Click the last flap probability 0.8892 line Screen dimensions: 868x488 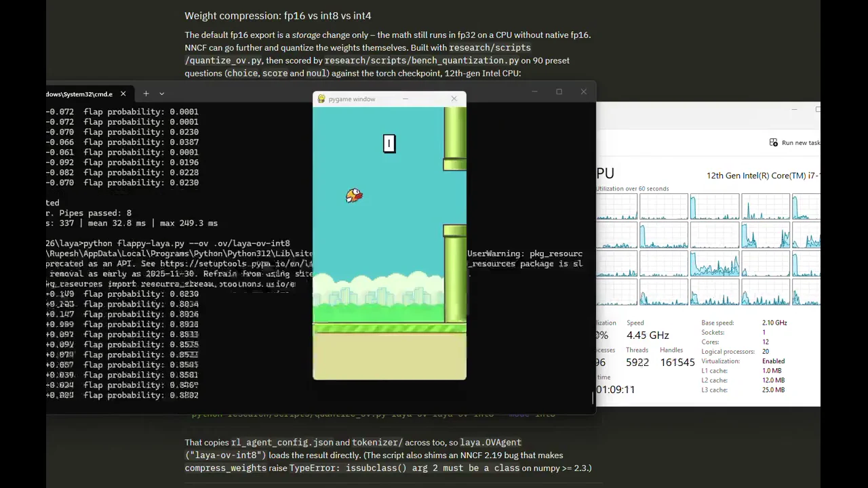coord(122,395)
